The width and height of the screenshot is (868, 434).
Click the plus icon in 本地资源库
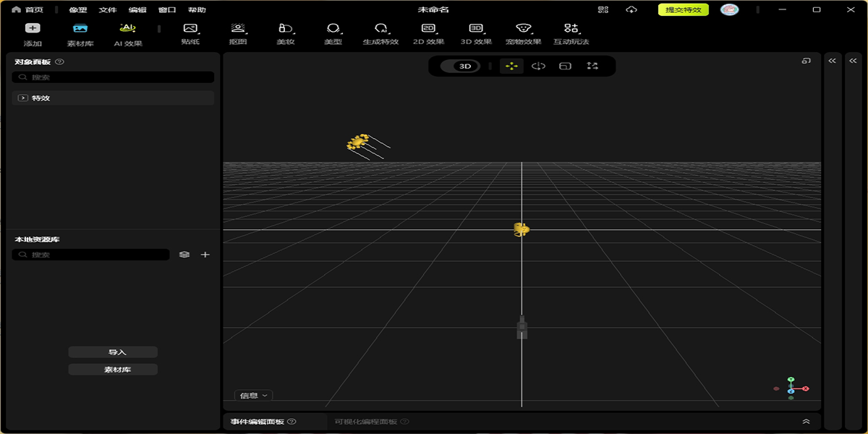click(205, 255)
